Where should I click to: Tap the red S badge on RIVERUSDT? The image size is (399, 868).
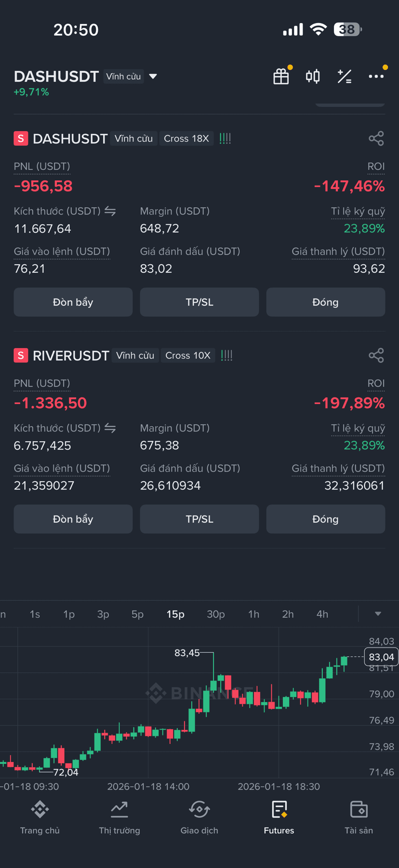pos(21,356)
